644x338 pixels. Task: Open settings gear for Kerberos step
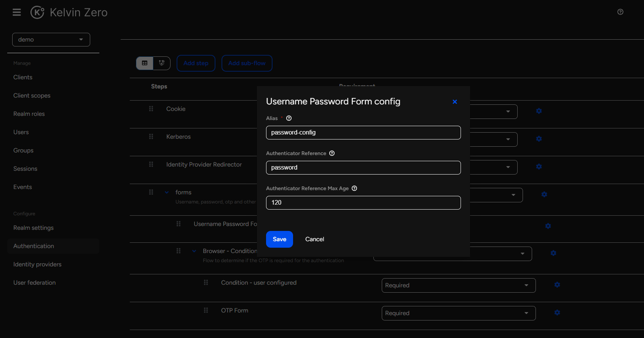click(x=539, y=139)
